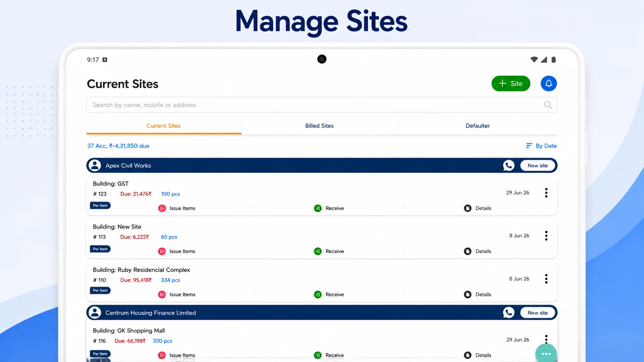This screenshot has height=362, width=644.
Task: Switch to the Billed Sites tab
Action: [319, 126]
